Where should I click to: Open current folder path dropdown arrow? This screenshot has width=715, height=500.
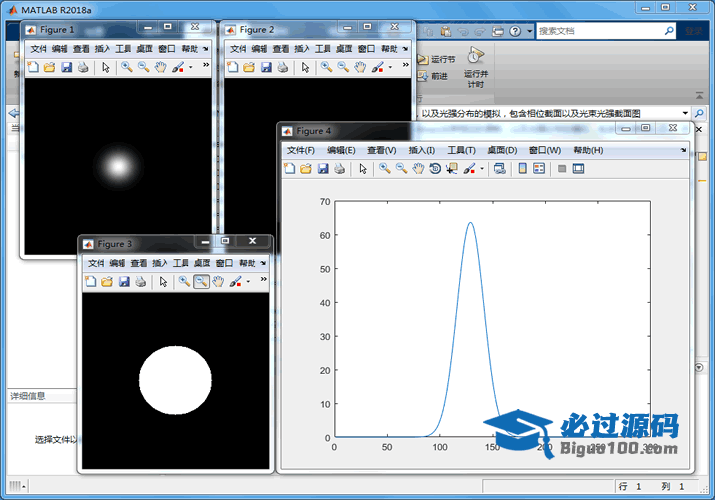[x=685, y=113]
